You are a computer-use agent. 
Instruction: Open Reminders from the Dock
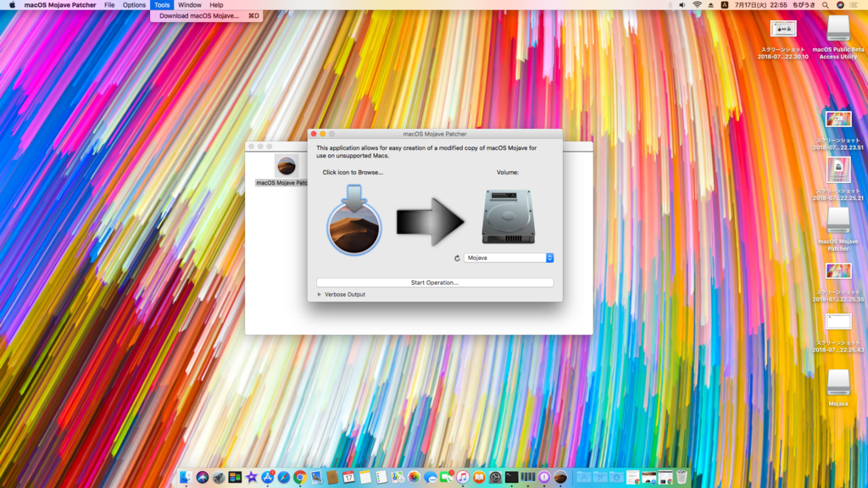tap(381, 477)
